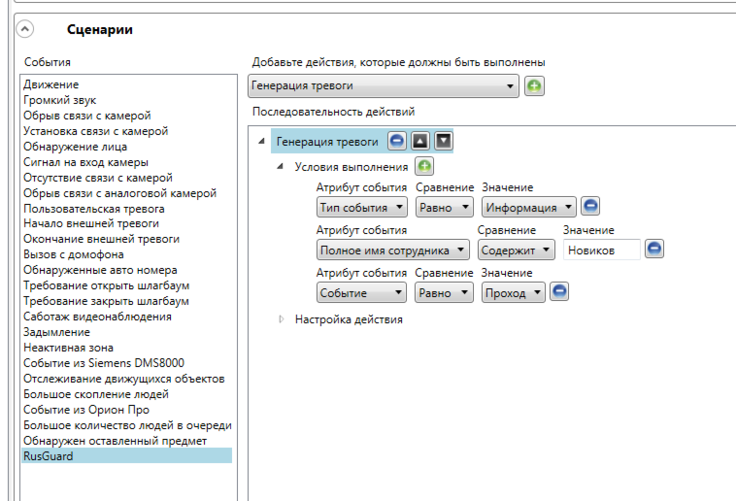Select Отсутствие связи с камерой event
Viewport: 736px width, 501px height.
click(x=98, y=177)
